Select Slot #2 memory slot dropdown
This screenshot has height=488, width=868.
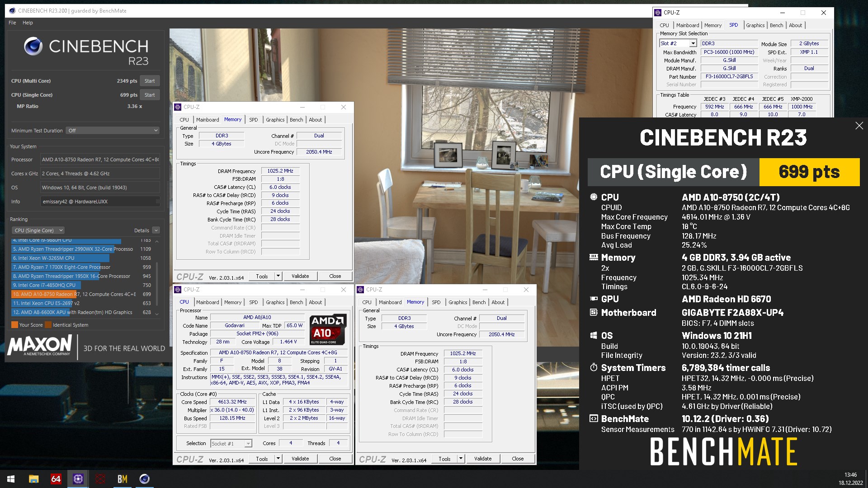678,43
